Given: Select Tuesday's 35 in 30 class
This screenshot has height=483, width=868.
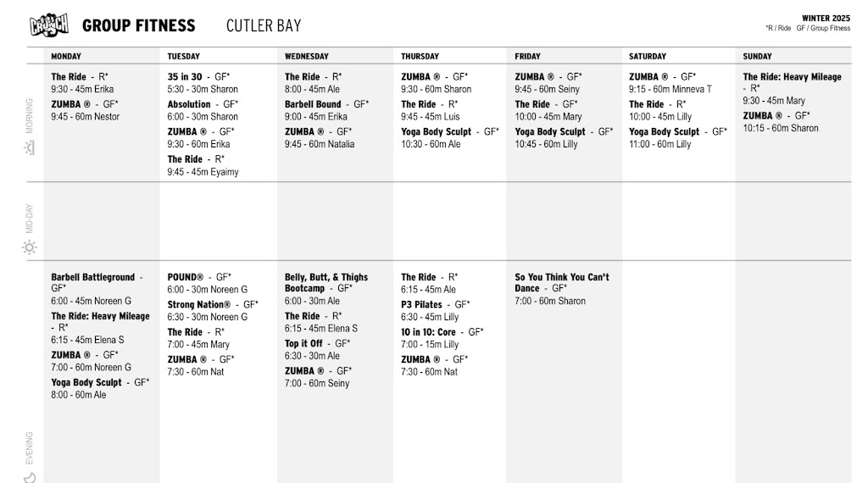Looking at the screenshot, I should pyautogui.click(x=185, y=76).
